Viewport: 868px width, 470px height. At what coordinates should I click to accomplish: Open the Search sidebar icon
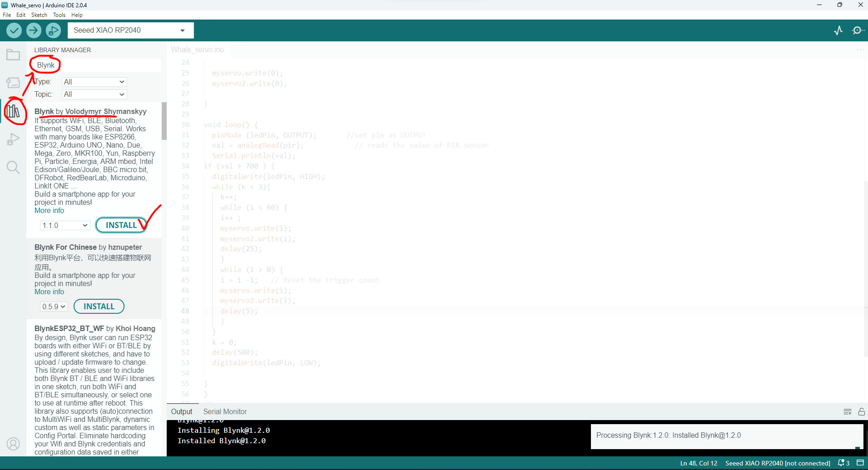click(x=13, y=167)
